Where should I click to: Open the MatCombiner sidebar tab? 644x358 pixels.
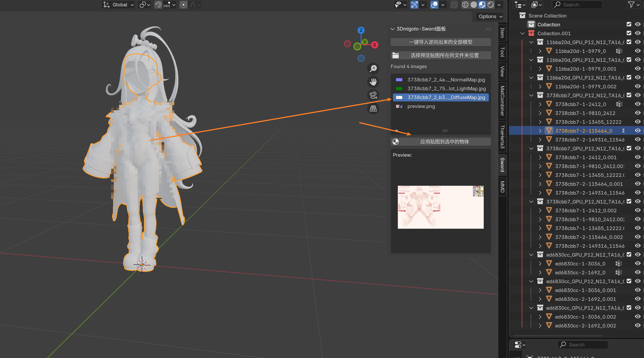pyautogui.click(x=502, y=101)
